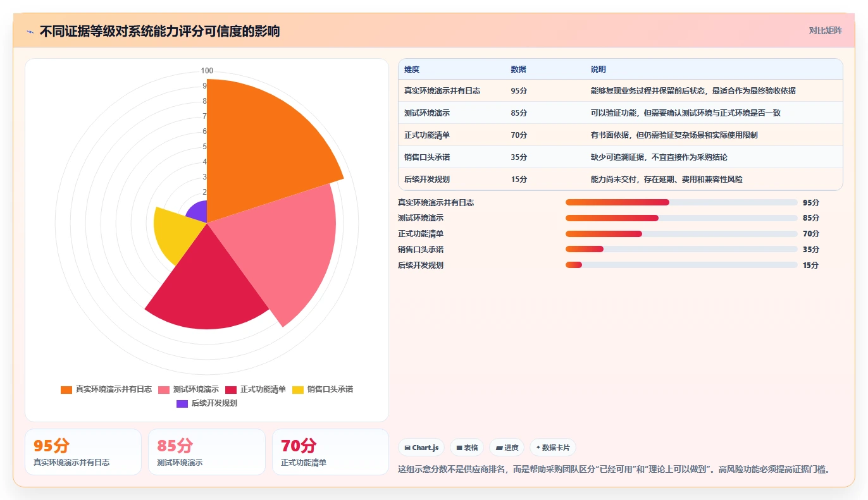Click the 70分 value in the table
This screenshot has width=868, height=500.
[x=519, y=135]
